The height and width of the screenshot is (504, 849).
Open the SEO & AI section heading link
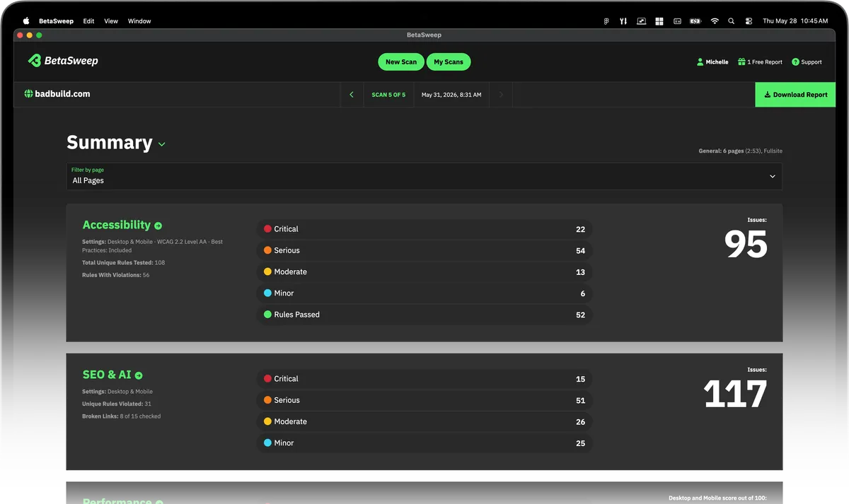click(107, 375)
